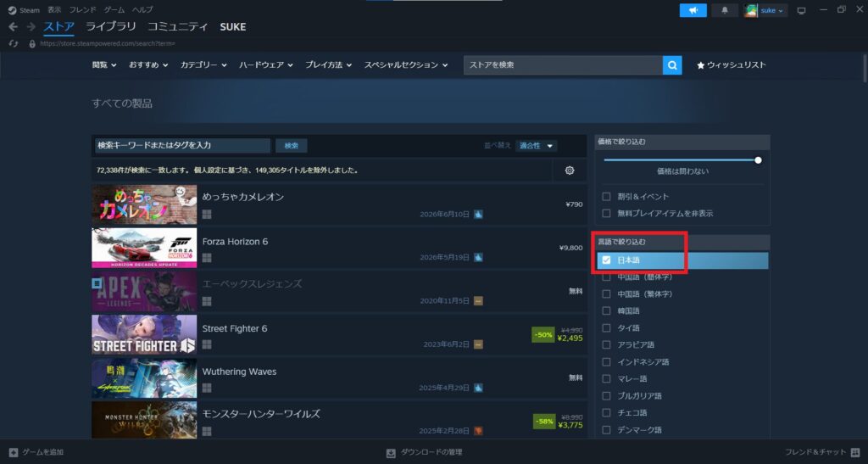Click the 検索キーワードまたはタグを入力 field
The image size is (868, 464).
pos(182,145)
